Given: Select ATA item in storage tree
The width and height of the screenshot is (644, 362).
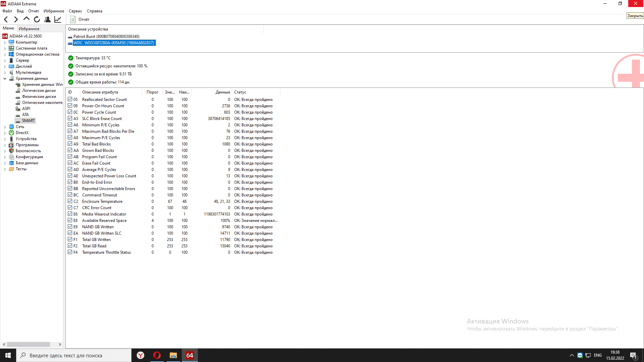Looking at the screenshot, I should tap(25, 115).
